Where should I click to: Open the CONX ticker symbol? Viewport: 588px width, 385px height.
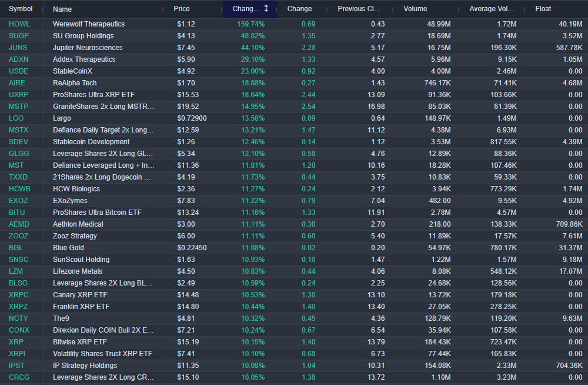(19, 330)
